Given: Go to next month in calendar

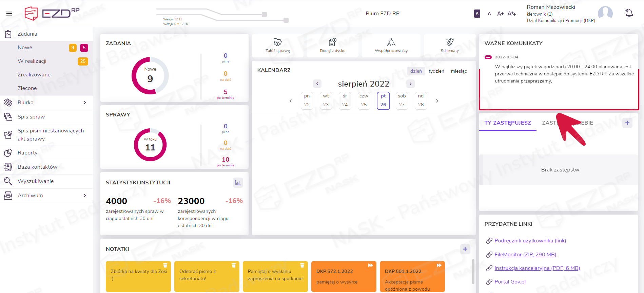Looking at the screenshot, I should pyautogui.click(x=410, y=84).
